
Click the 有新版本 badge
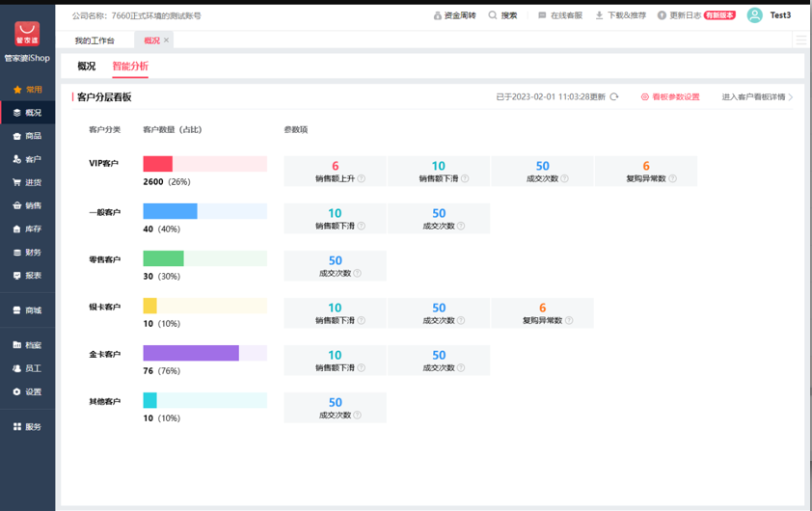point(719,15)
